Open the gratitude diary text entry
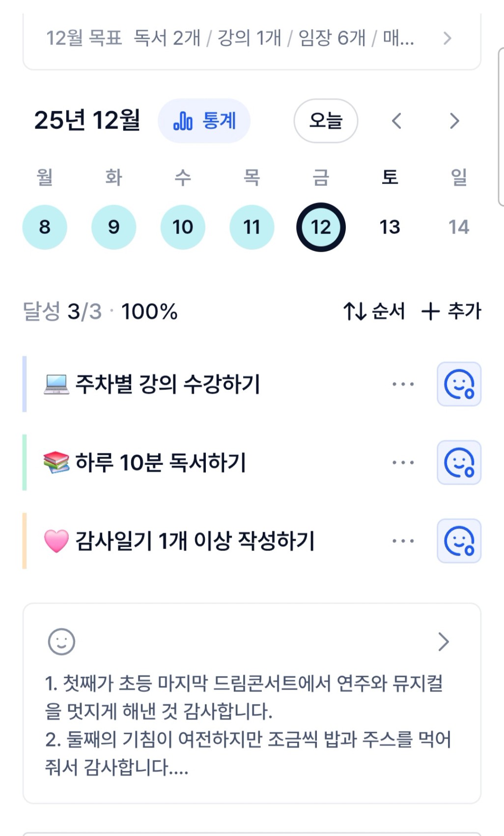 point(246,725)
